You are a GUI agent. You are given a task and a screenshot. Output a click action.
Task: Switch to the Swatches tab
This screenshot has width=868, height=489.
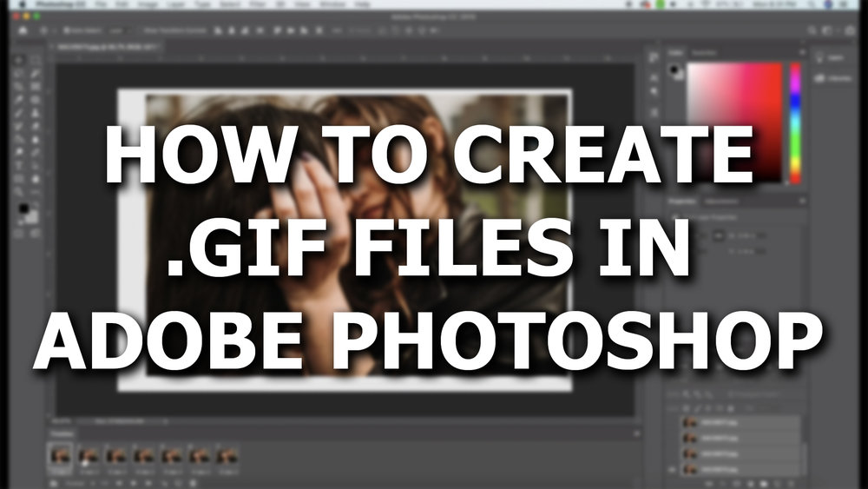pos(705,53)
